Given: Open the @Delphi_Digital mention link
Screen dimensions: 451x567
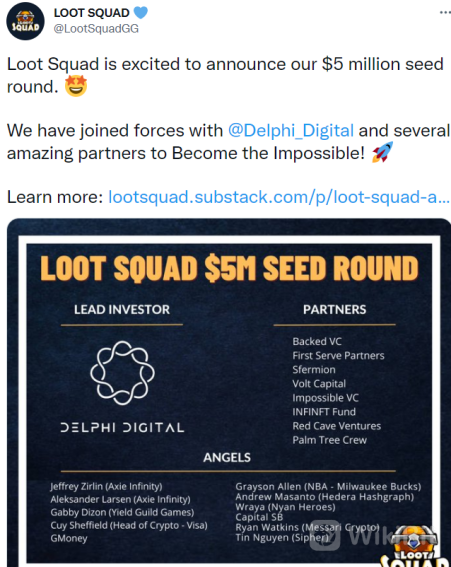Looking at the screenshot, I should pyautogui.click(x=291, y=131).
